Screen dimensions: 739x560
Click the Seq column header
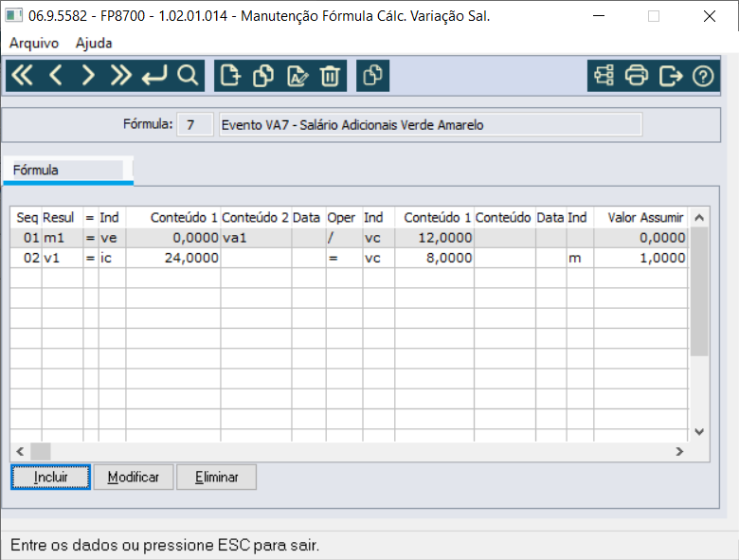[27, 217]
